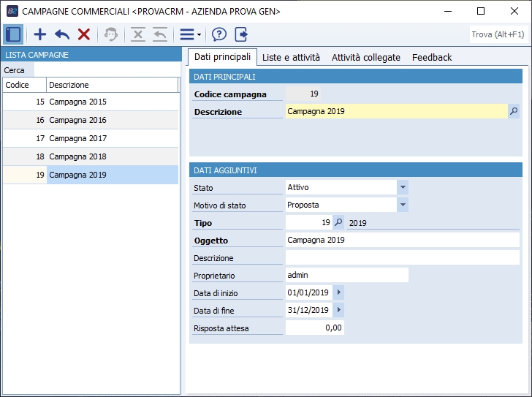This screenshot has height=397, width=532.
Task: Switch to the Liste e attività tab
Action: [x=291, y=57]
